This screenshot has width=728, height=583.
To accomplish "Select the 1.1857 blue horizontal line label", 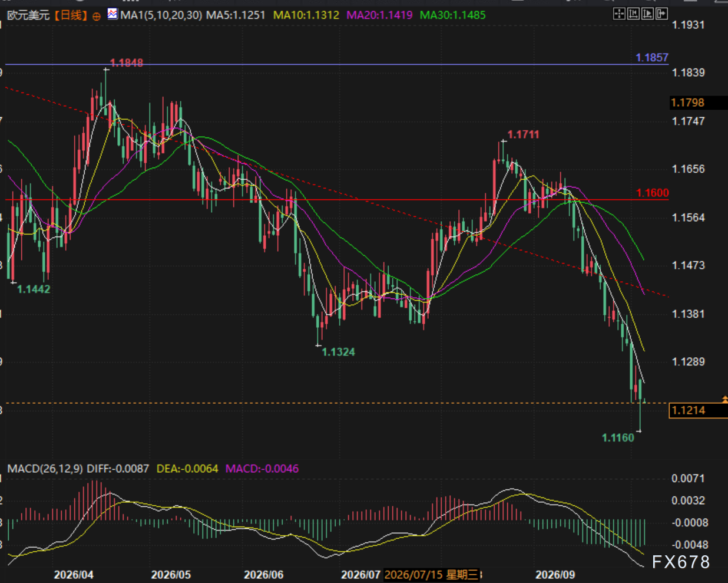I will coord(652,57).
